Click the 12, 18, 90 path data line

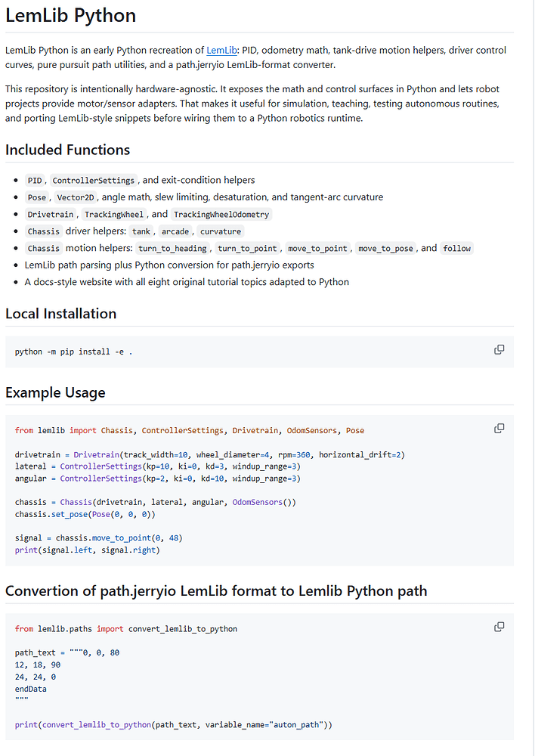tap(38, 665)
